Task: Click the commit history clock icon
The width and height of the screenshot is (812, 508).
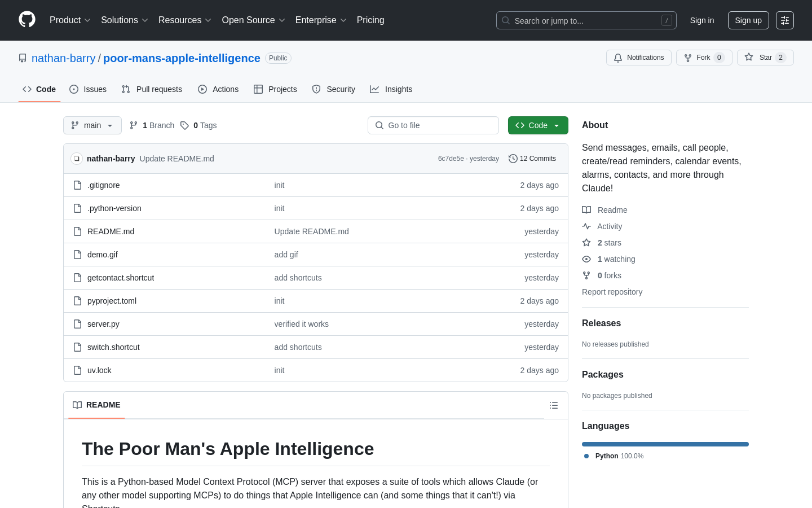Action: click(x=513, y=159)
